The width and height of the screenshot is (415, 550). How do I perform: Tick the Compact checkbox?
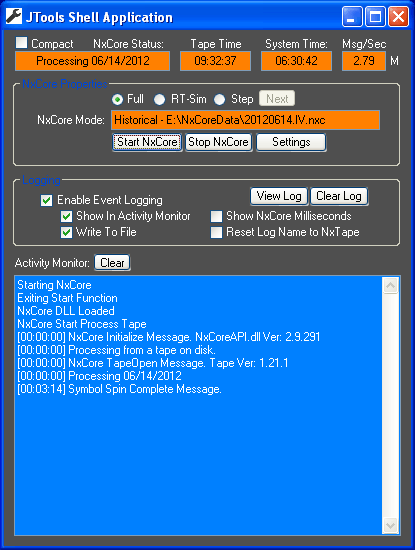click(x=22, y=43)
